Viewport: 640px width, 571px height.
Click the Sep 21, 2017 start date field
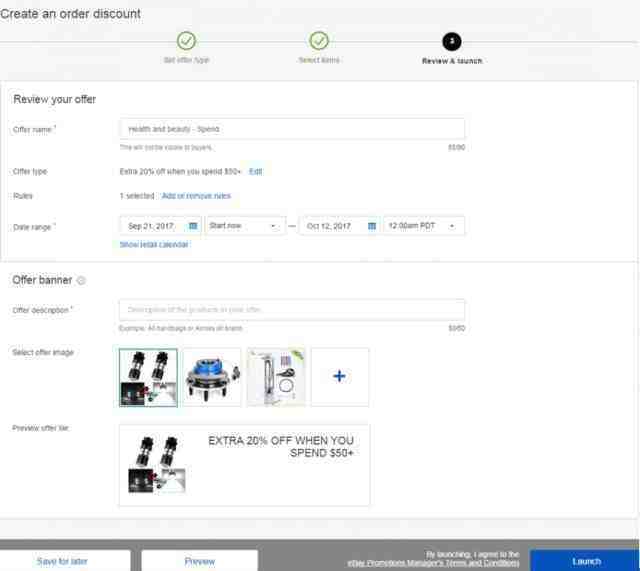160,226
